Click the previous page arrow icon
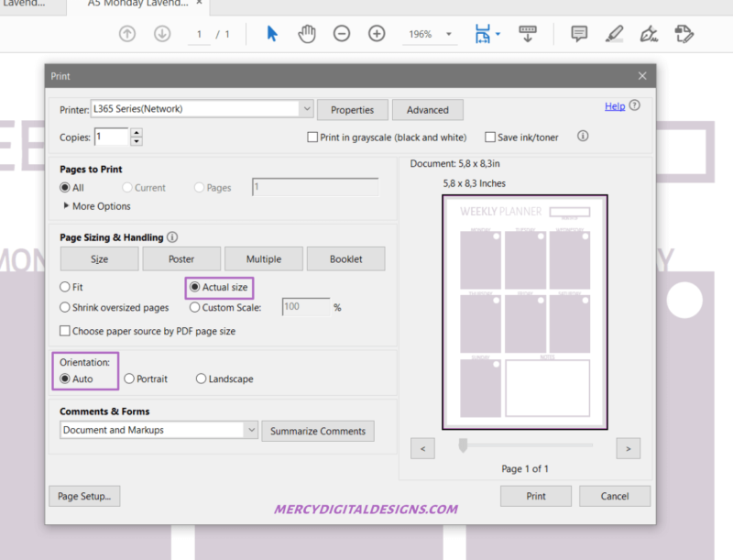This screenshot has height=560, width=733. coord(127,34)
